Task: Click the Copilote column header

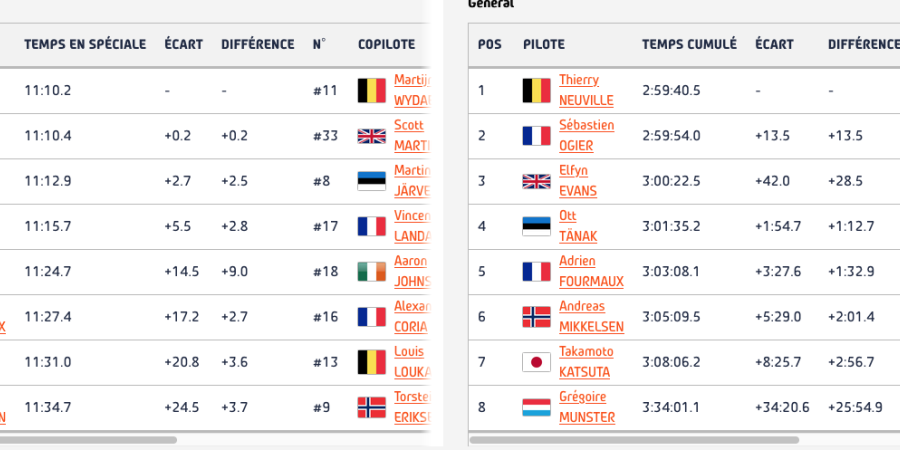Action: pos(386,44)
